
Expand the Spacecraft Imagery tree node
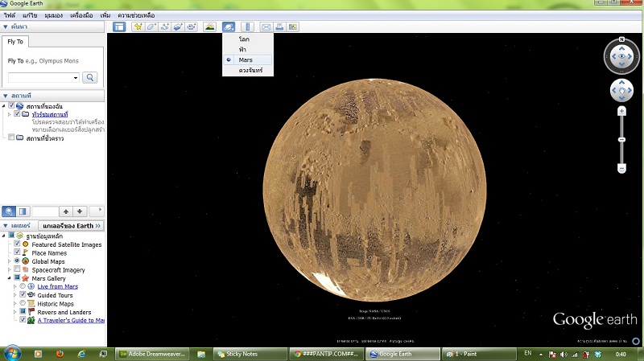click(9, 270)
